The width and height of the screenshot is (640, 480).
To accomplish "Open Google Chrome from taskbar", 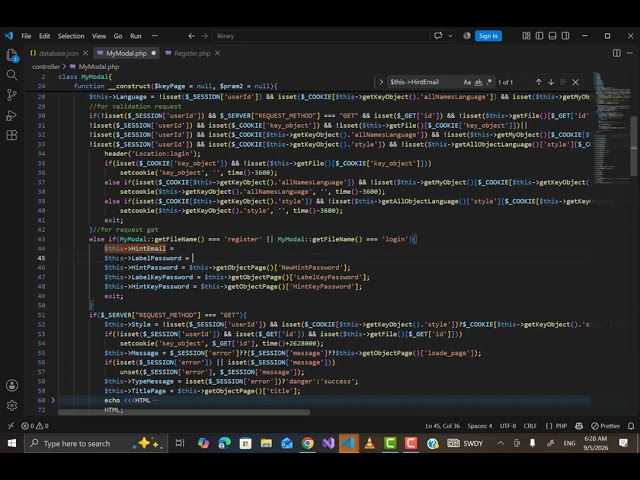I will click(x=308, y=443).
